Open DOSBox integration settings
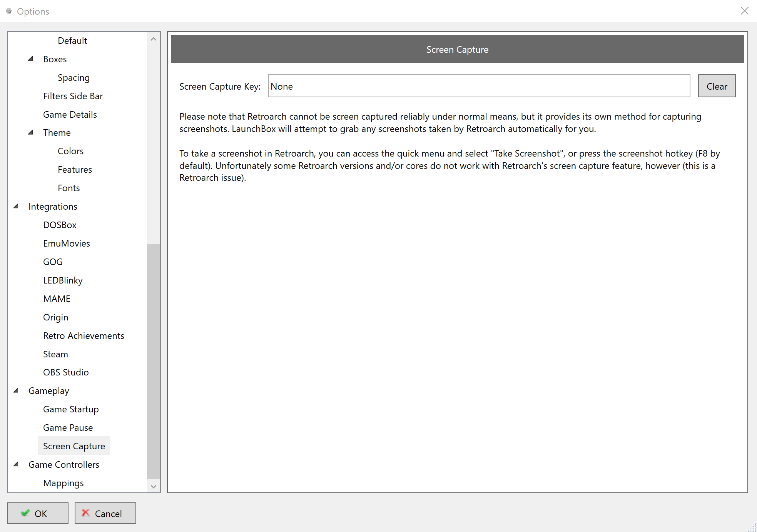Viewport: 757px width, 532px height. click(x=60, y=225)
